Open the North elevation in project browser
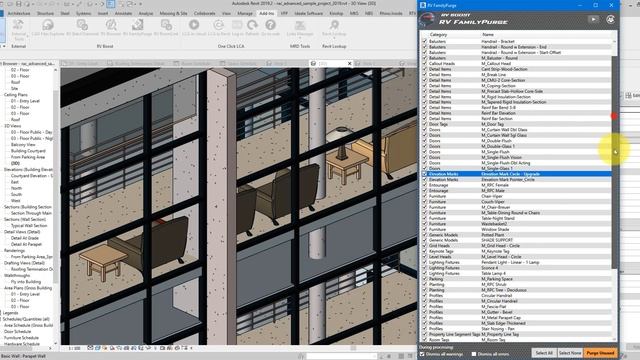 [16, 188]
